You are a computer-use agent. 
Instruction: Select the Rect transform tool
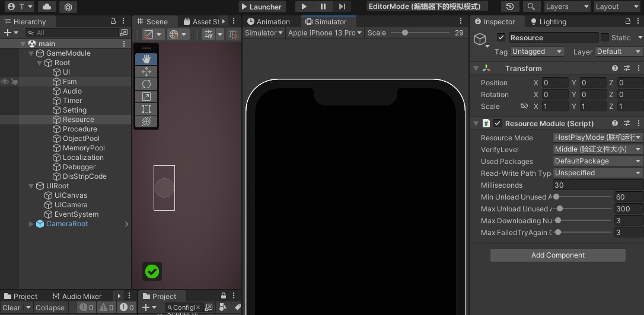(146, 109)
